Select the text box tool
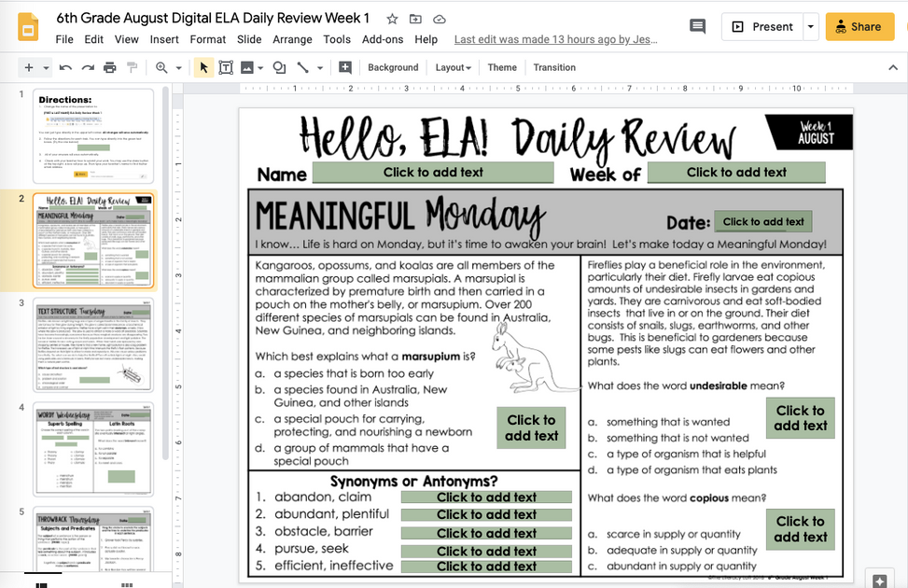This screenshot has width=908, height=588. coord(225,67)
